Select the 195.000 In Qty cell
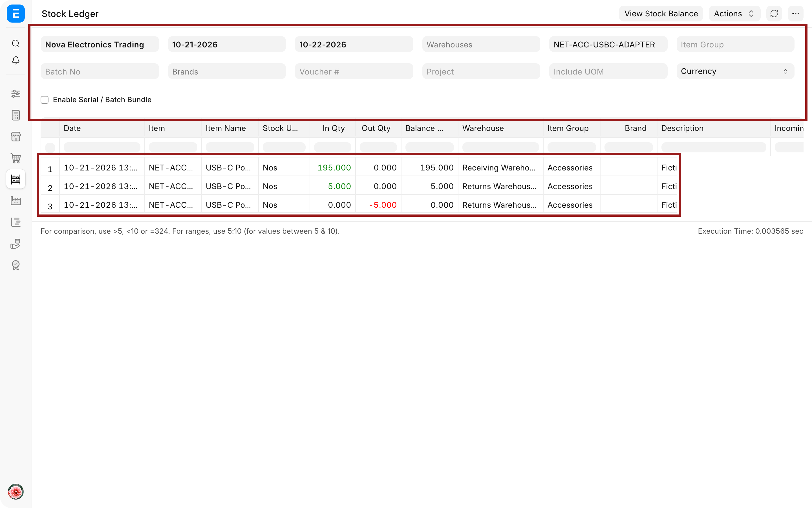Viewport: 812px width, 508px height. [332, 168]
